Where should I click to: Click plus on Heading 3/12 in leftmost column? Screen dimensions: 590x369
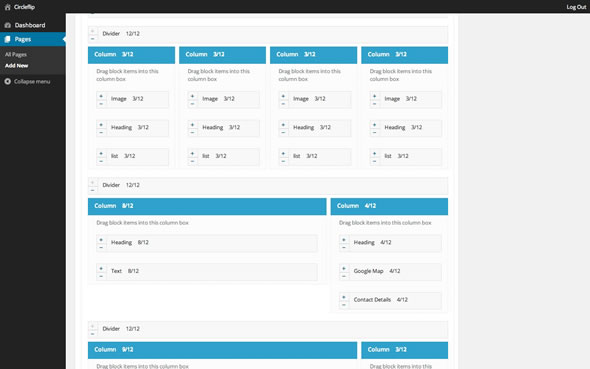101,125
